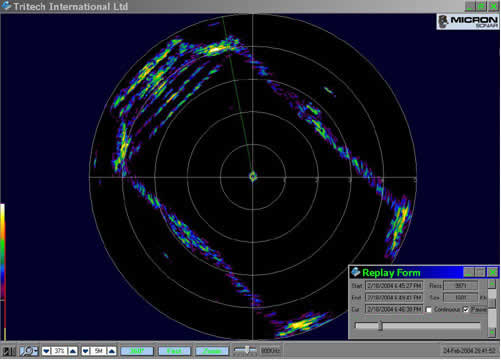
Task: Increase the gain percentage value
Action: [73, 351]
